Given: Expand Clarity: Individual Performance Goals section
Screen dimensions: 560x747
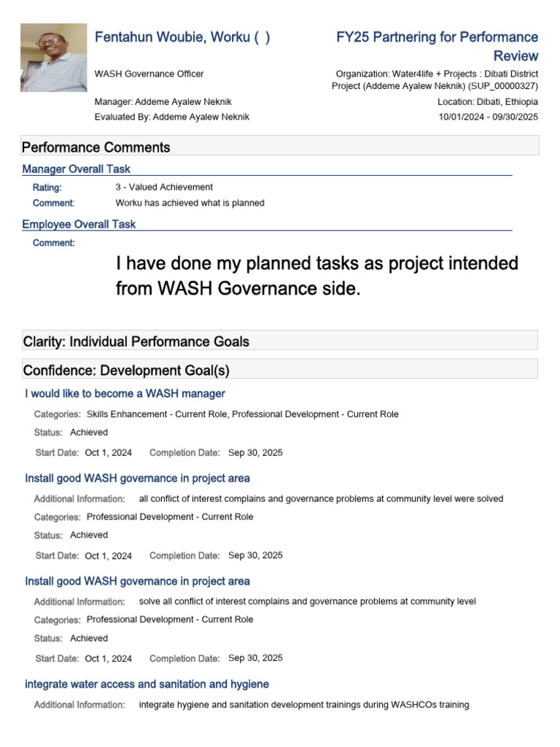Looking at the screenshot, I should point(136,341).
